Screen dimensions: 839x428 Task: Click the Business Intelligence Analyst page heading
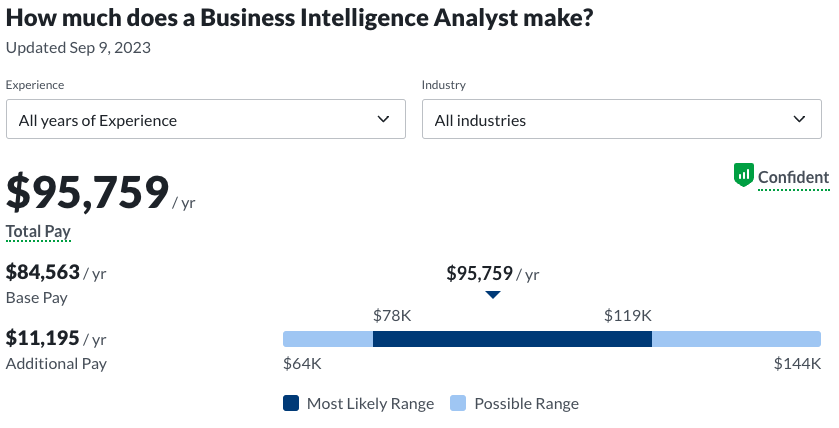tap(300, 19)
